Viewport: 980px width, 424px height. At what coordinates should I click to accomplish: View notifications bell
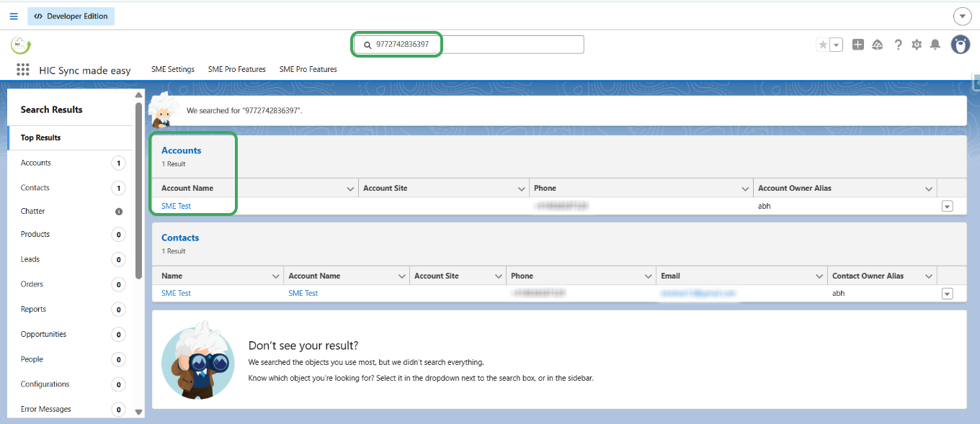pyautogui.click(x=935, y=45)
